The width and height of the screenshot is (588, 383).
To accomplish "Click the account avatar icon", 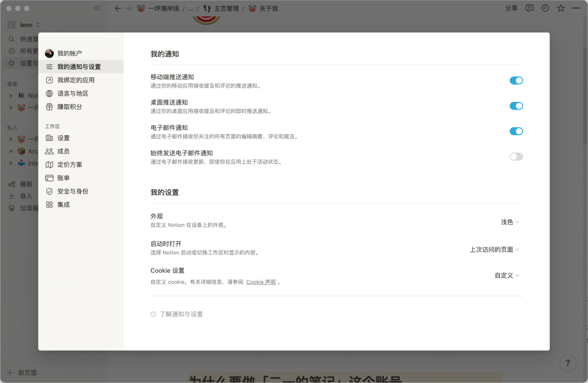I will point(49,53).
